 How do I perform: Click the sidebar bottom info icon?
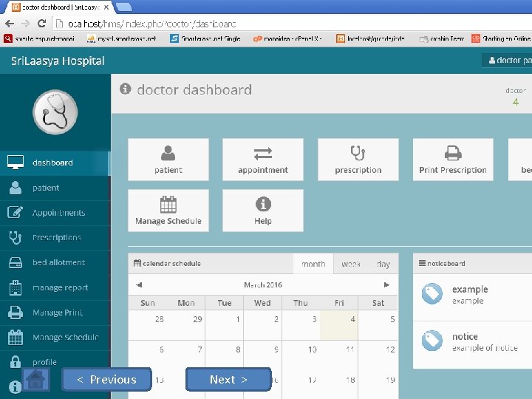click(x=15, y=387)
